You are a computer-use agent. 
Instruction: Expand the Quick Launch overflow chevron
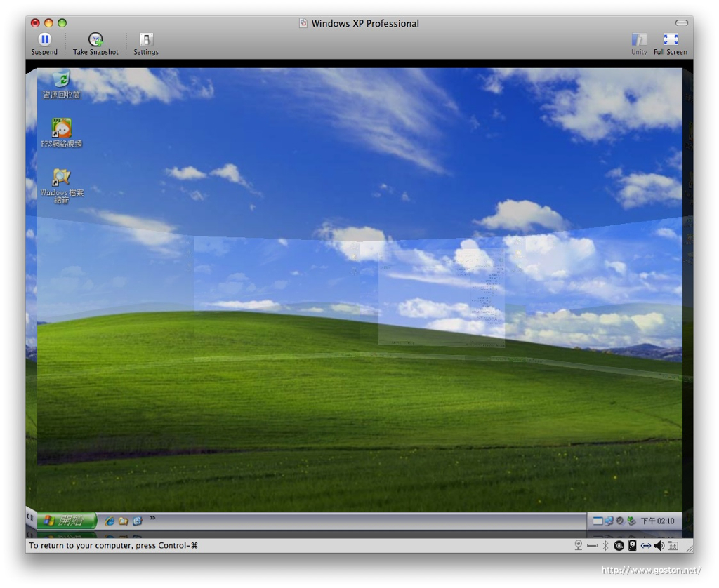152,518
